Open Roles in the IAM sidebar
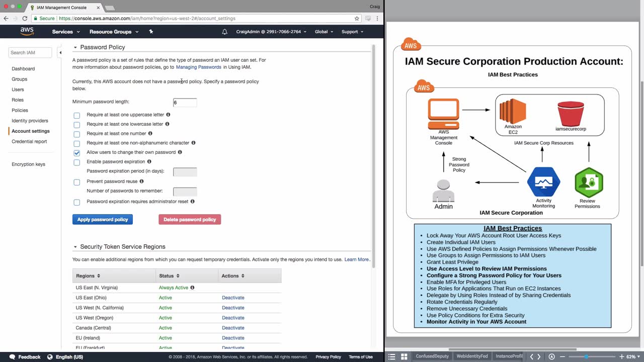 [x=18, y=100]
